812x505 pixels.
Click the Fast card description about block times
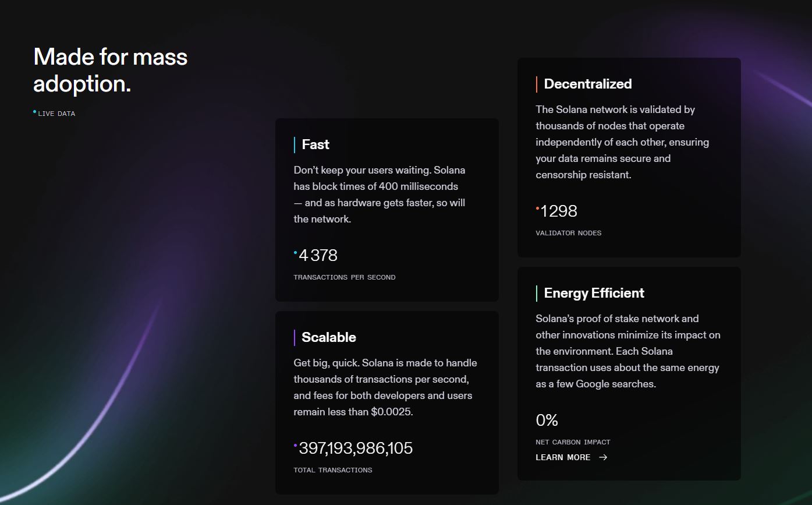[380, 195]
